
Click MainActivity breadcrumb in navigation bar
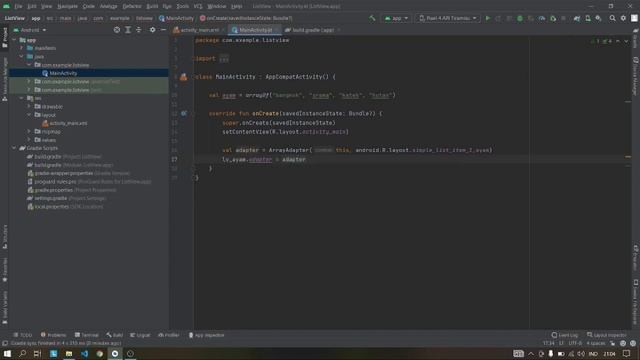click(177, 18)
